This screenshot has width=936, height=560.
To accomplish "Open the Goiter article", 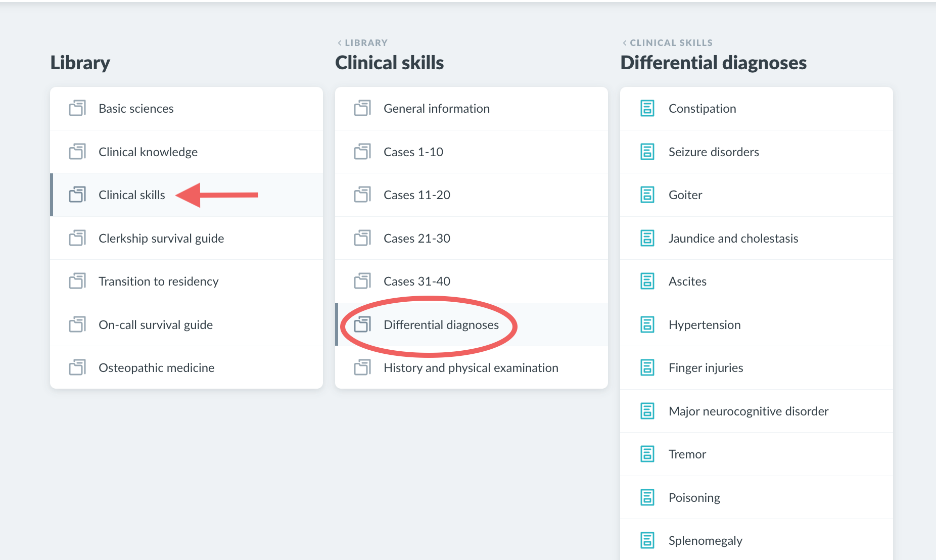I will (757, 195).
